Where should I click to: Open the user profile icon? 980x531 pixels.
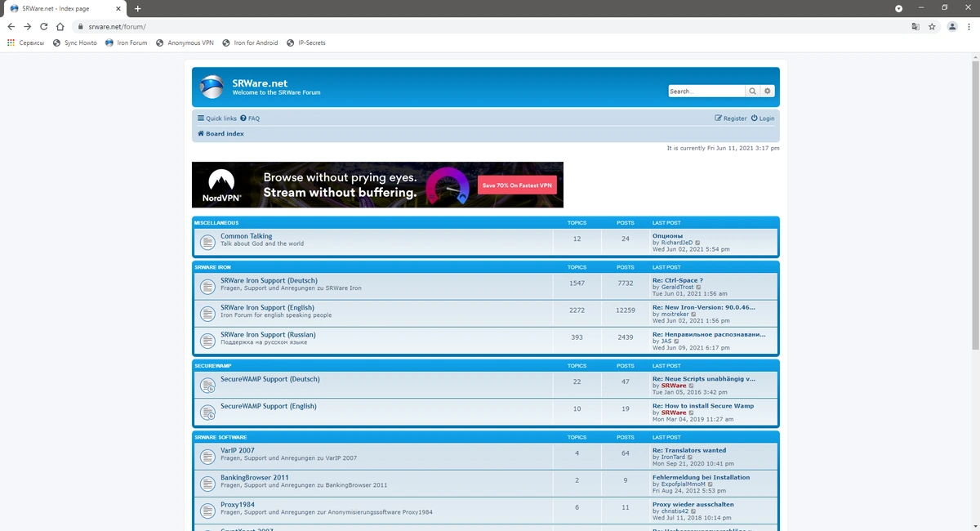coord(952,26)
